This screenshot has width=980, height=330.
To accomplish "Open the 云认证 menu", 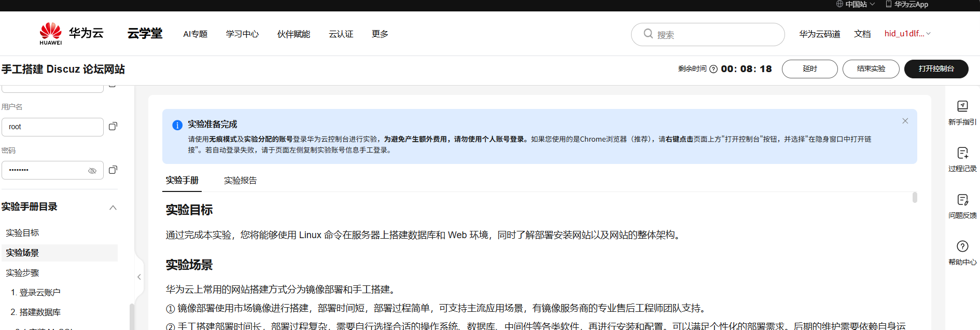I will pyautogui.click(x=341, y=34).
